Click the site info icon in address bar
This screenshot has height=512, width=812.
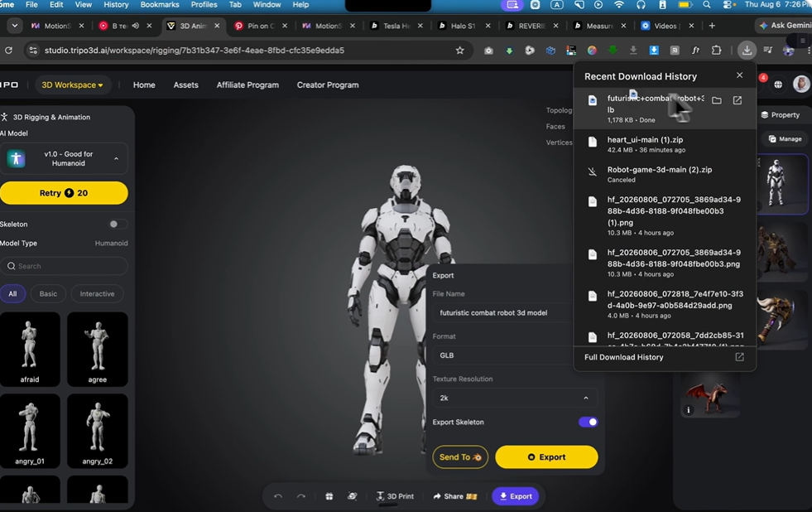tap(33, 51)
